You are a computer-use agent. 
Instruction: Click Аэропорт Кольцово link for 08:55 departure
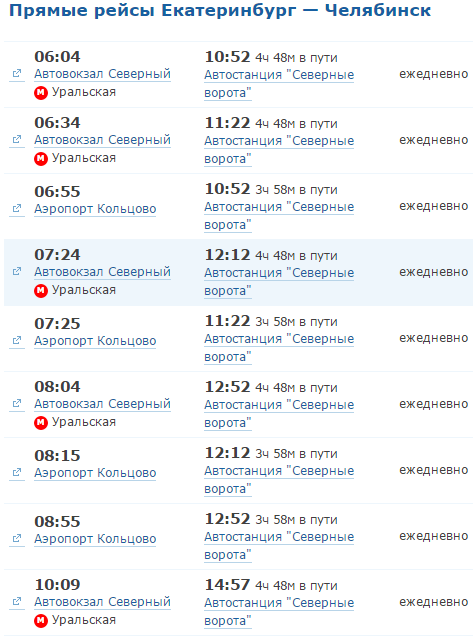coord(95,539)
